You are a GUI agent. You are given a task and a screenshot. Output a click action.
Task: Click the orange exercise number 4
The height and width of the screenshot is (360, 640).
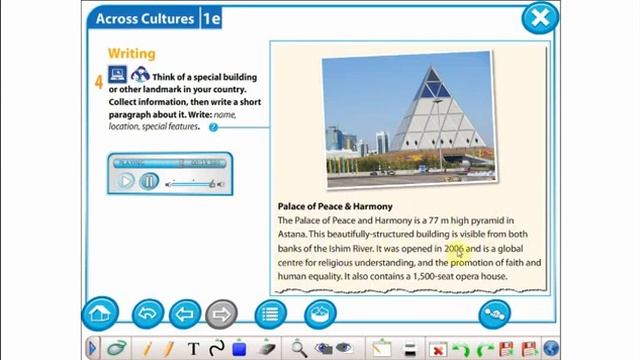[x=99, y=82]
